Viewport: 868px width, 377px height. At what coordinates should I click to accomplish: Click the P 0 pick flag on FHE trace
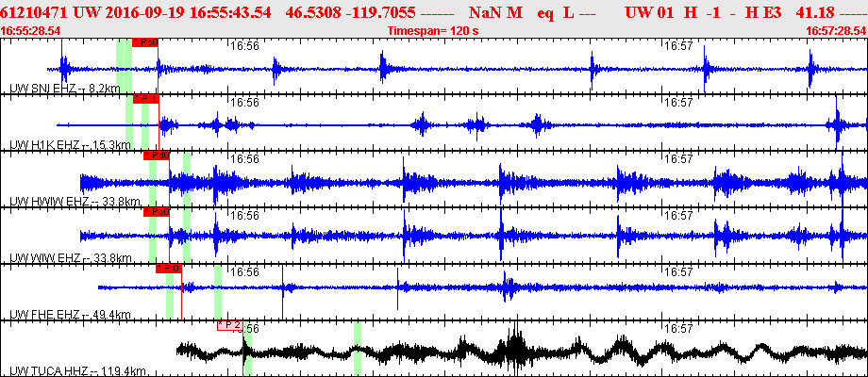pos(169,269)
